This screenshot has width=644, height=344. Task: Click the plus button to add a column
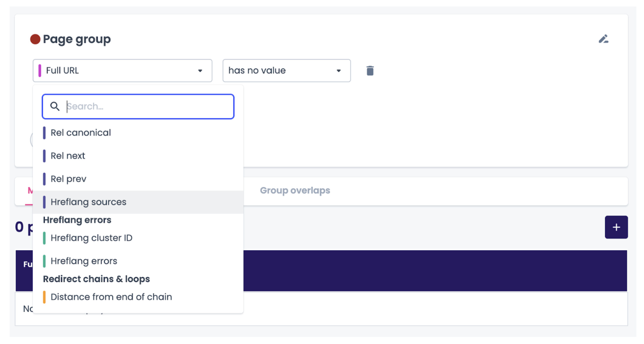point(616,227)
